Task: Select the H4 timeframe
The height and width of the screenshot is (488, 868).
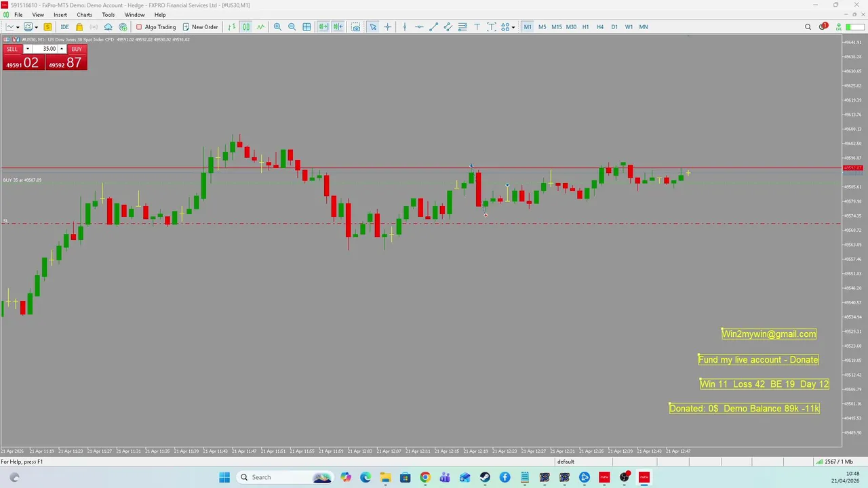Action: tap(600, 27)
